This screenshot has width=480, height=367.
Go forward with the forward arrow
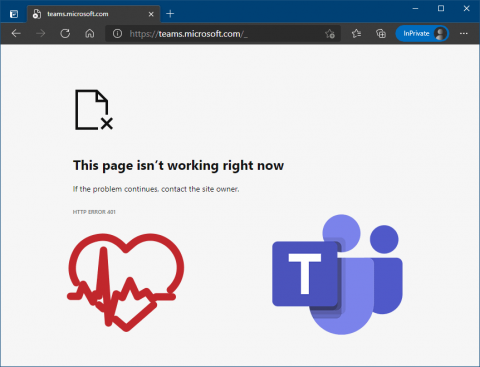click(41, 33)
